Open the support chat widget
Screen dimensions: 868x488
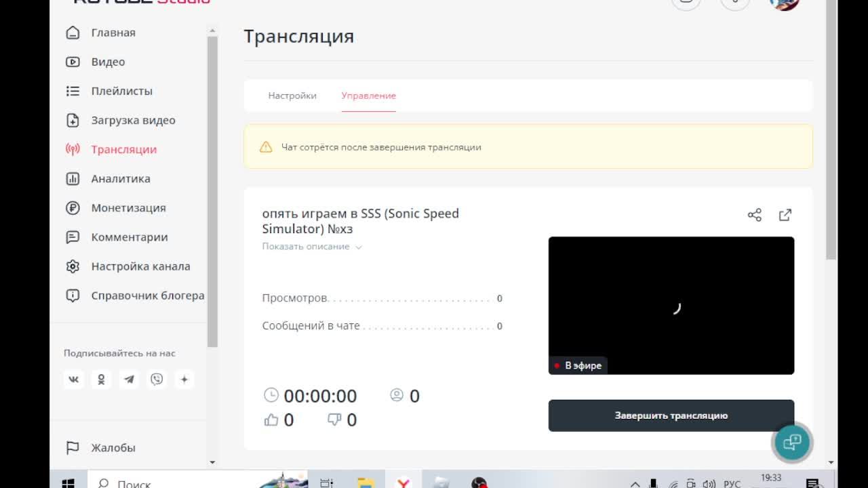[x=792, y=442]
